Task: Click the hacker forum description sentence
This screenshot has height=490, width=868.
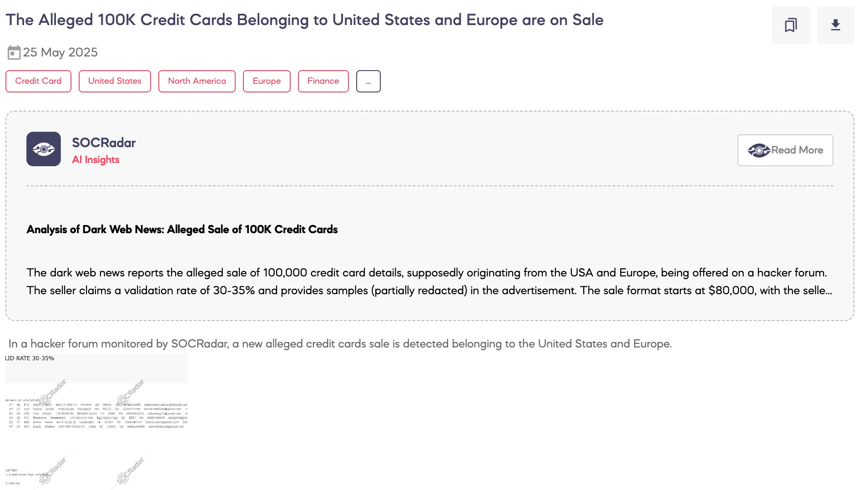Action: click(x=340, y=344)
